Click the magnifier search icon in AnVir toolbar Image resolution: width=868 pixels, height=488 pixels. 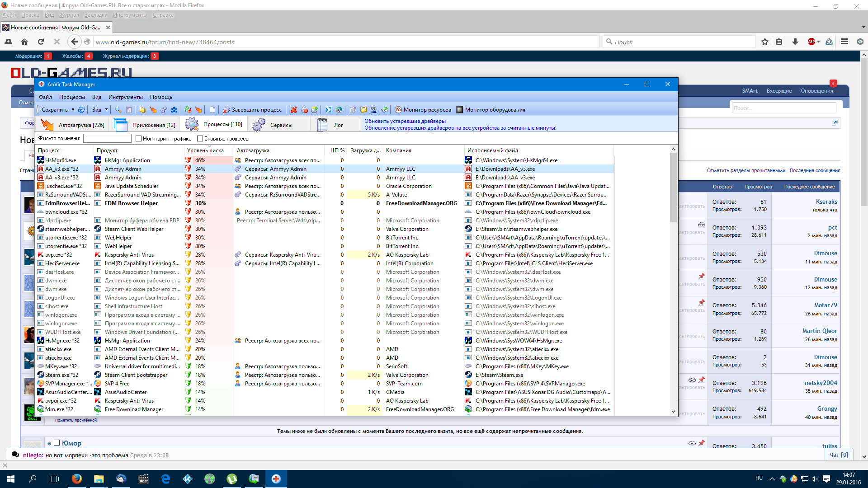(118, 110)
